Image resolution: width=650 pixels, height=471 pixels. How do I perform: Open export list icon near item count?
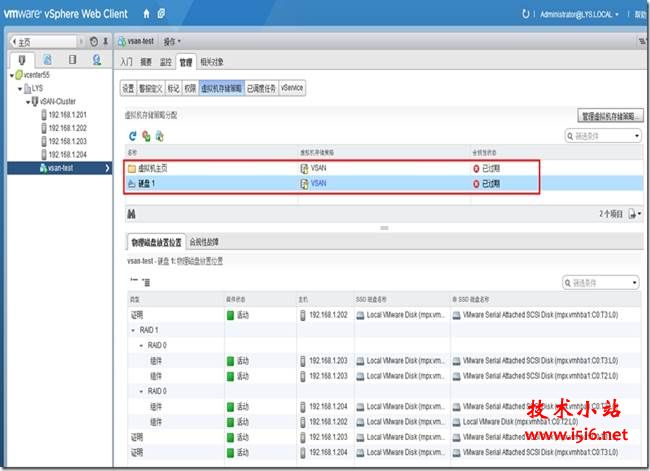(634, 214)
